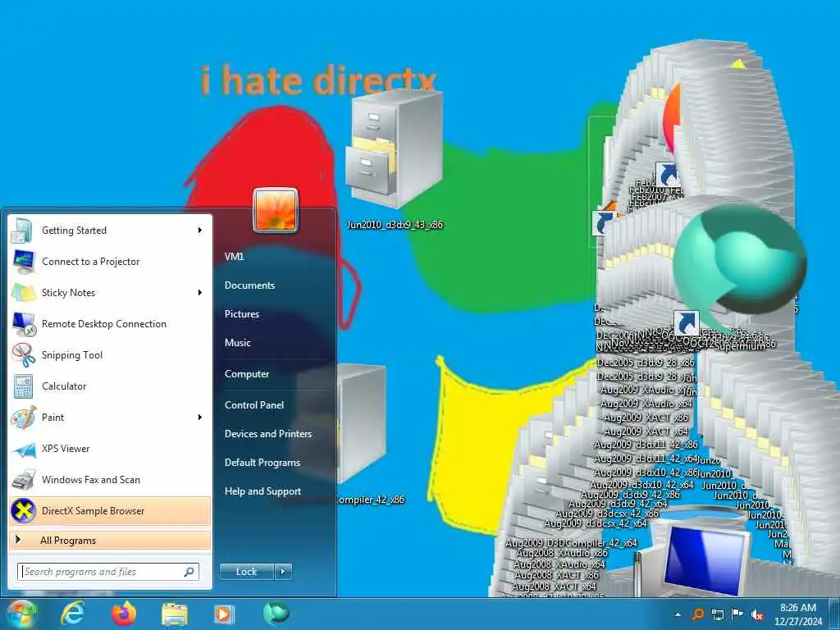Click the muted volume tray icon
Viewport: 840px width, 630px height.
[x=757, y=615]
